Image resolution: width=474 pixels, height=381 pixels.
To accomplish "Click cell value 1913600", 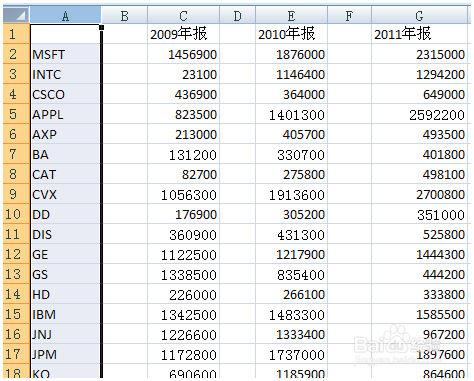I will click(x=291, y=194).
